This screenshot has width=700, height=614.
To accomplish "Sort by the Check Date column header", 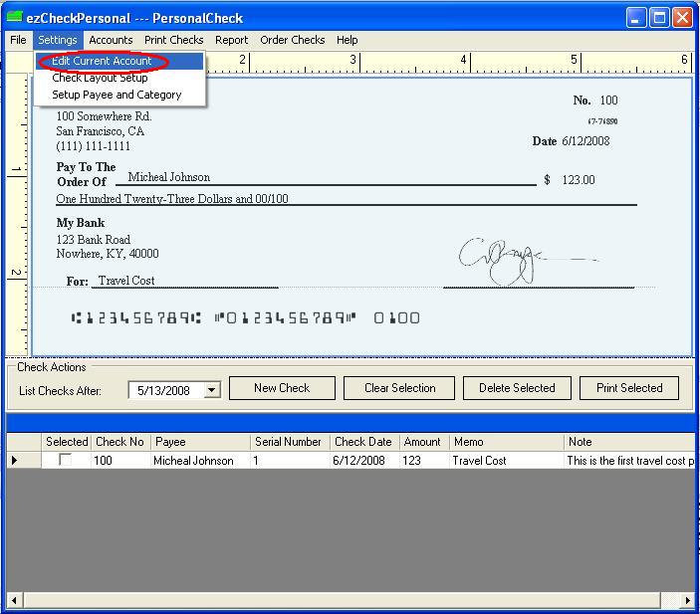I will [364, 442].
